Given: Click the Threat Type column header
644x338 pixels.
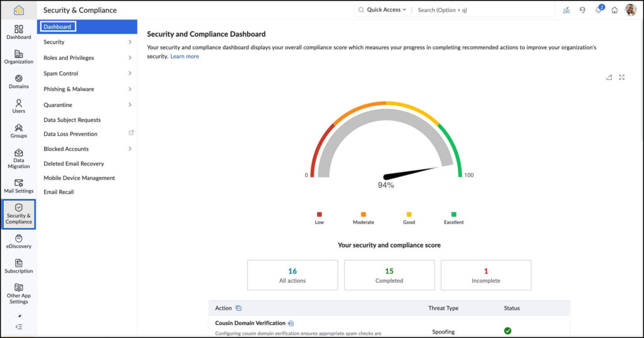Looking at the screenshot, I should (443, 308).
